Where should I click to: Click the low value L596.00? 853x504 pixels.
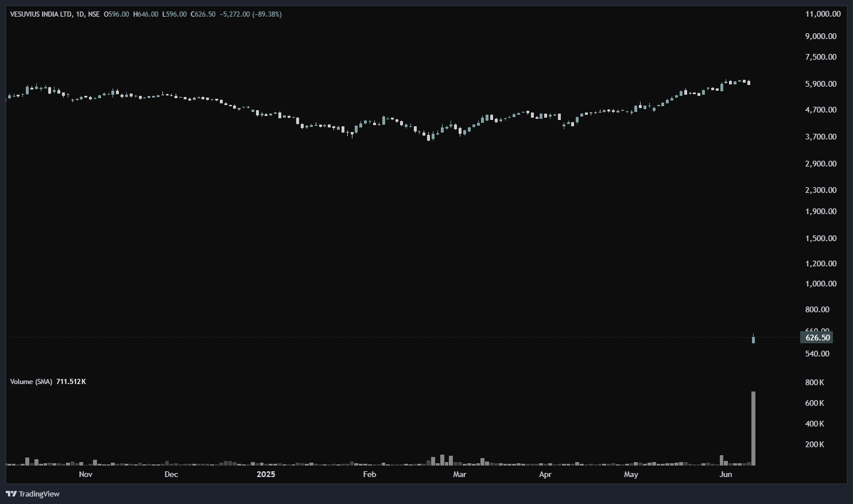174,14
